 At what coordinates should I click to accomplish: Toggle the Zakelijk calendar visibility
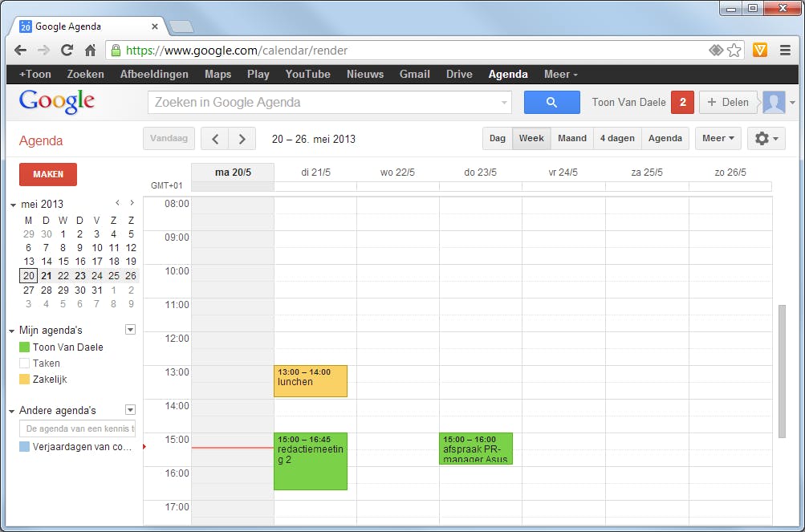point(24,380)
